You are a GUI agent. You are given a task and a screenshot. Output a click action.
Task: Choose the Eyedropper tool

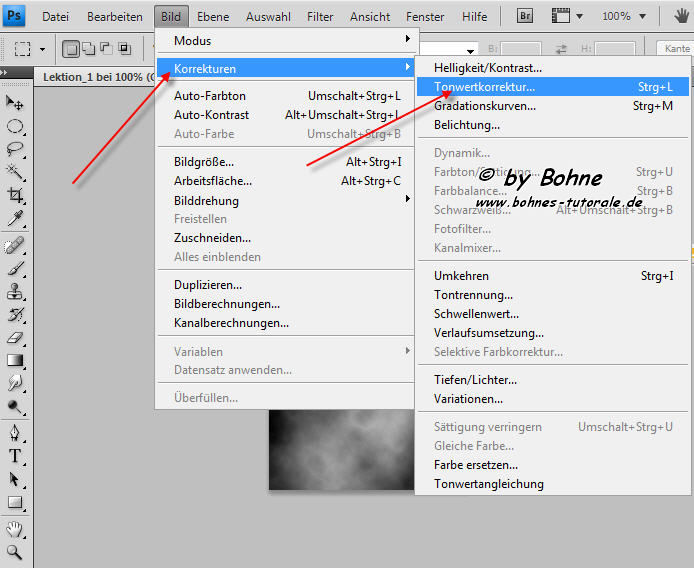(15, 219)
